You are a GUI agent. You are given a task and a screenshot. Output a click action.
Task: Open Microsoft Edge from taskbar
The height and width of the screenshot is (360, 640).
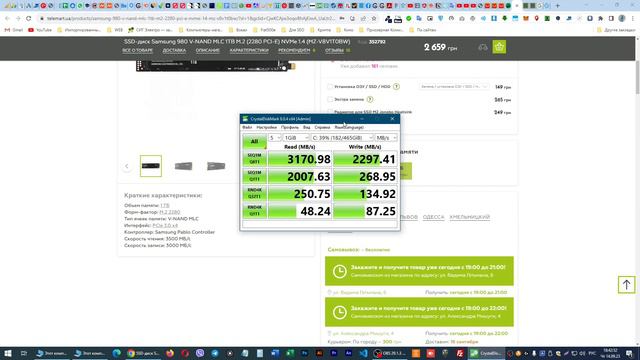click(117, 353)
